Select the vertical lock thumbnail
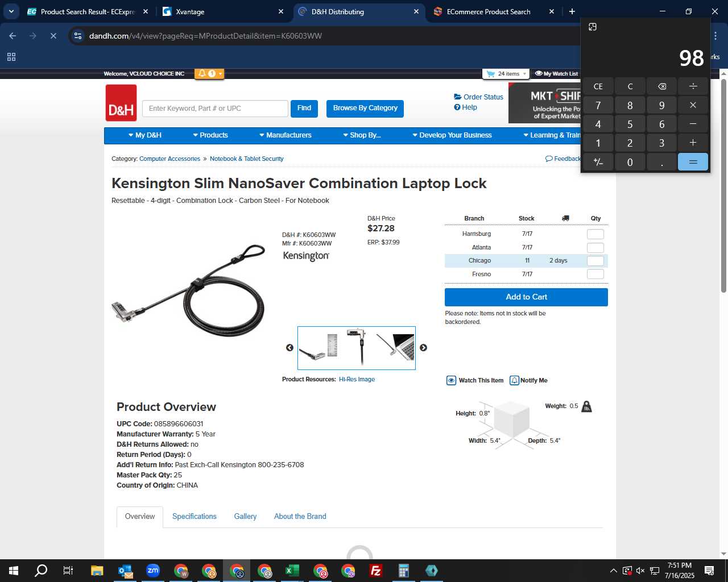The width and height of the screenshot is (728, 582). (x=357, y=347)
